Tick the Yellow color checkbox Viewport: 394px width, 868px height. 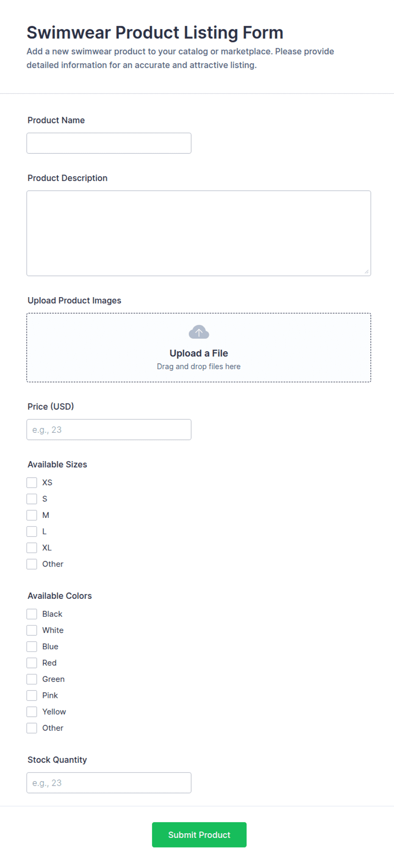click(32, 712)
